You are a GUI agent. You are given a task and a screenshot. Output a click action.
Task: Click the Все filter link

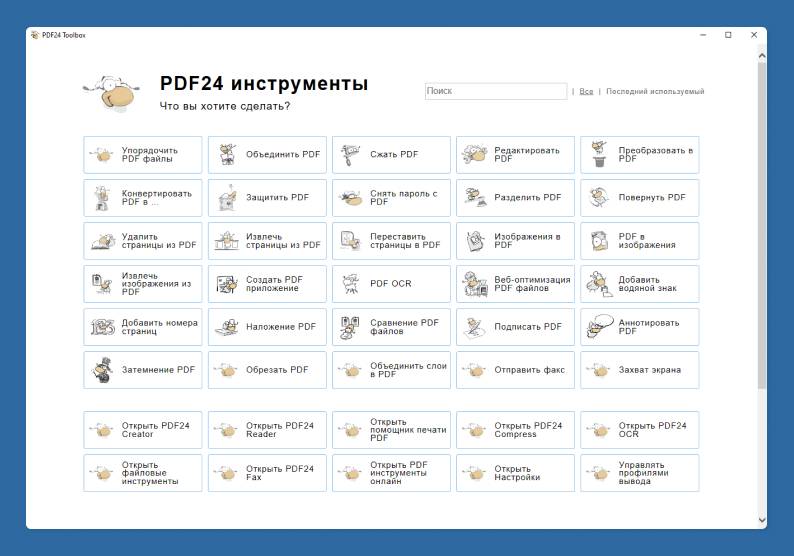586,92
